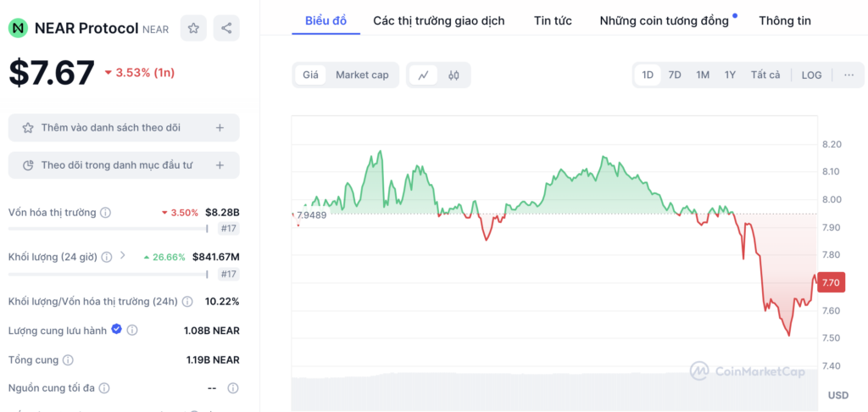Click the share icon button

coord(226,28)
